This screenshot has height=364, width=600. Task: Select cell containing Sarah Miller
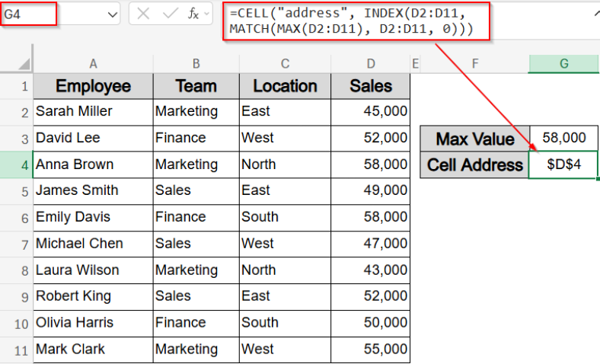(93, 111)
